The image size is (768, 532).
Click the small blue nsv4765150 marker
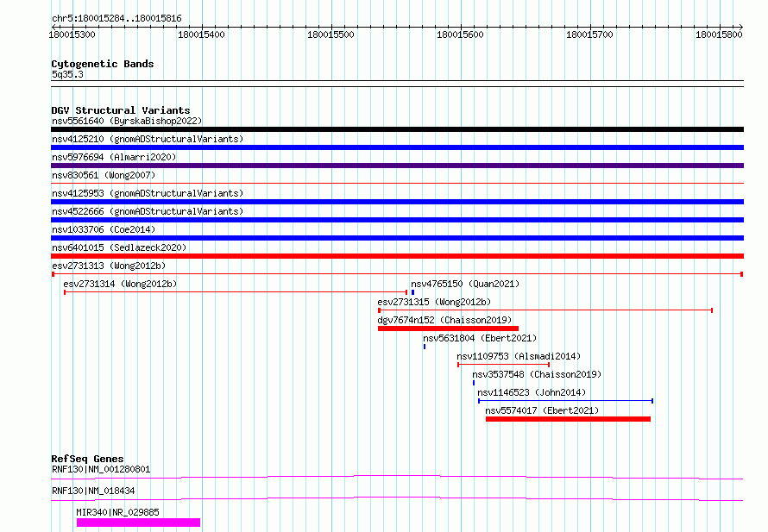click(412, 292)
